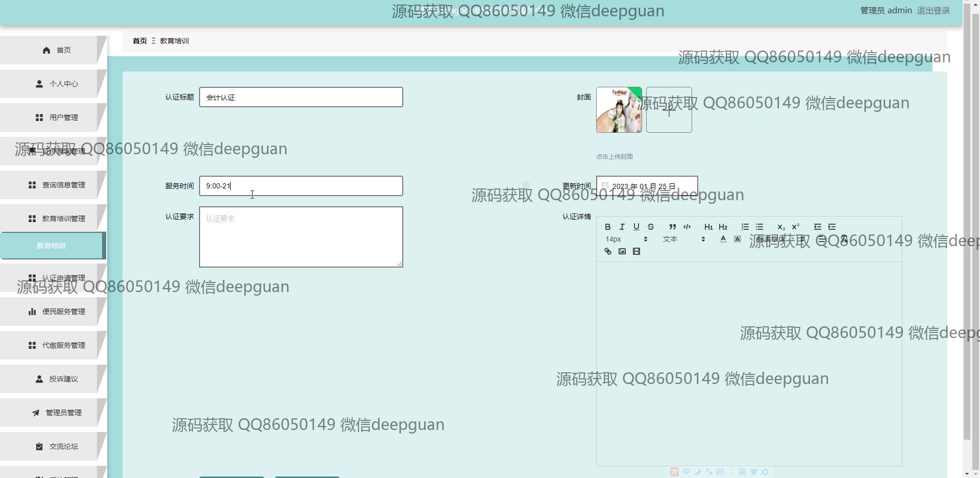The height and width of the screenshot is (478, 980).
Task: Toggle strikethrough formatting in the editor
Action: tap(650, 227)
